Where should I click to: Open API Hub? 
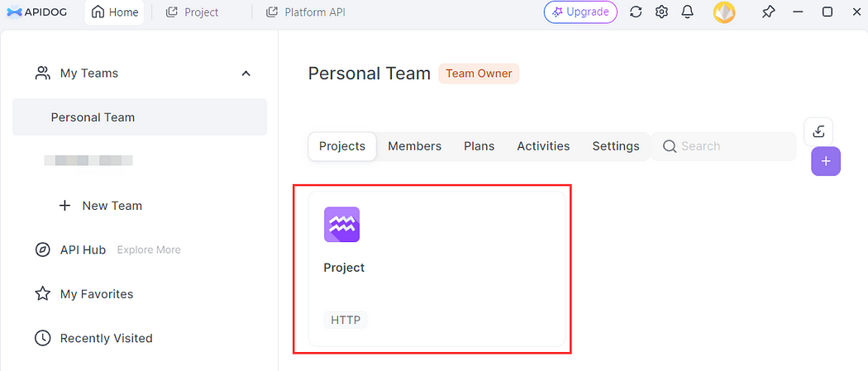(x=83, y=250)
